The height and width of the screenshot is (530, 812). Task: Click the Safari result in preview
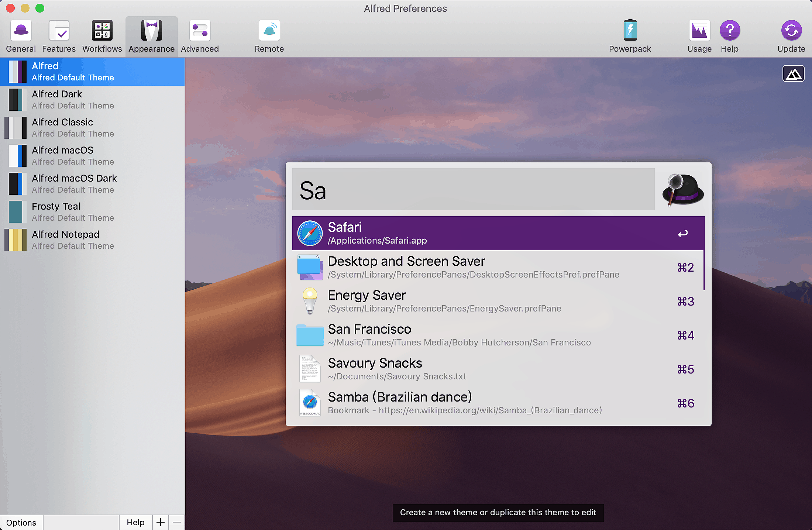pyautogui.click(x=498, y=233)
